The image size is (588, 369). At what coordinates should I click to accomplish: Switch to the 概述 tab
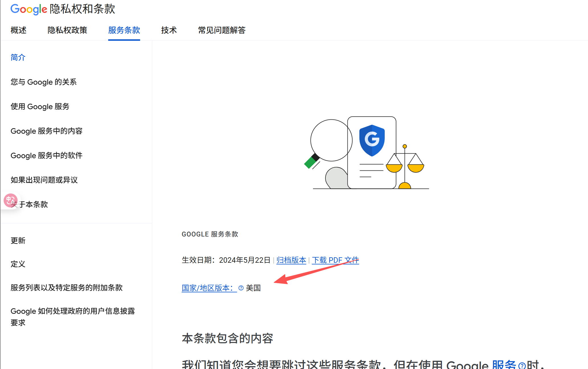(x=18, y=30)
